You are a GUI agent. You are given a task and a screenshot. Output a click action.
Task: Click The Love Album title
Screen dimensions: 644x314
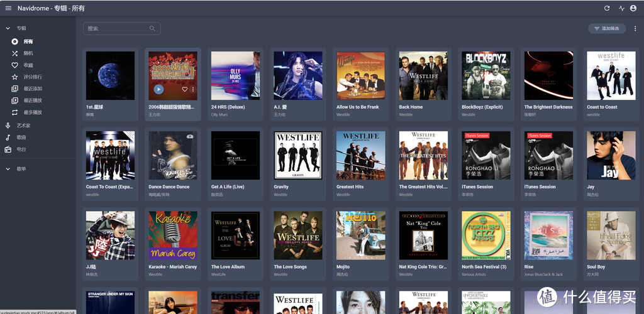pyautogui.click(x=228, y=267)
